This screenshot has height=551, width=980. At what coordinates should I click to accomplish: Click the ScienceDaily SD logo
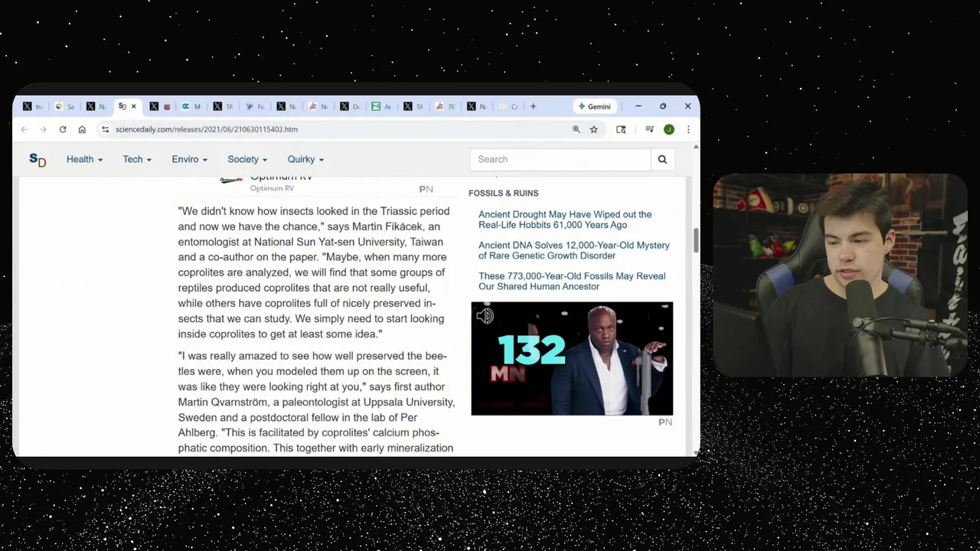38,159
